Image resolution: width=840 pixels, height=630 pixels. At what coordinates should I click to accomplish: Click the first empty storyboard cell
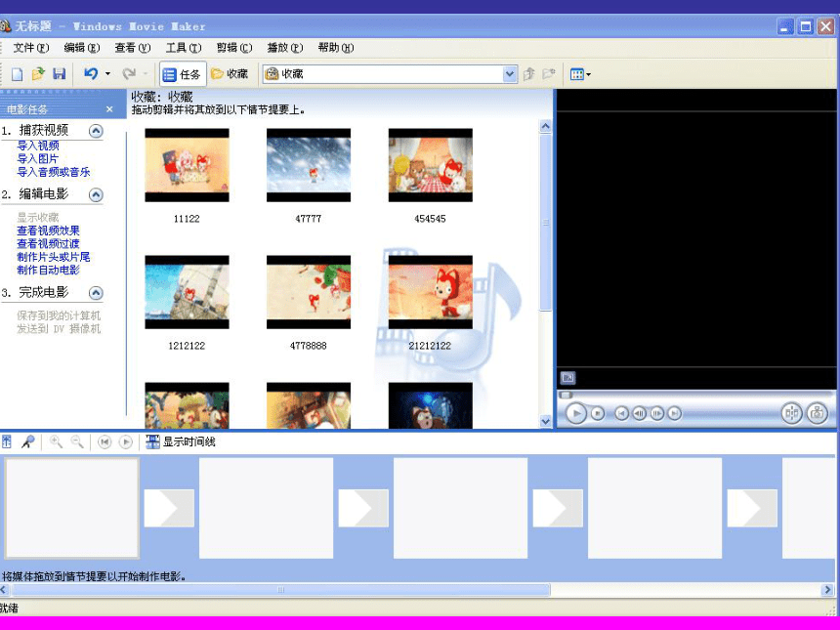pyautogui.click(x=71, y=508)
